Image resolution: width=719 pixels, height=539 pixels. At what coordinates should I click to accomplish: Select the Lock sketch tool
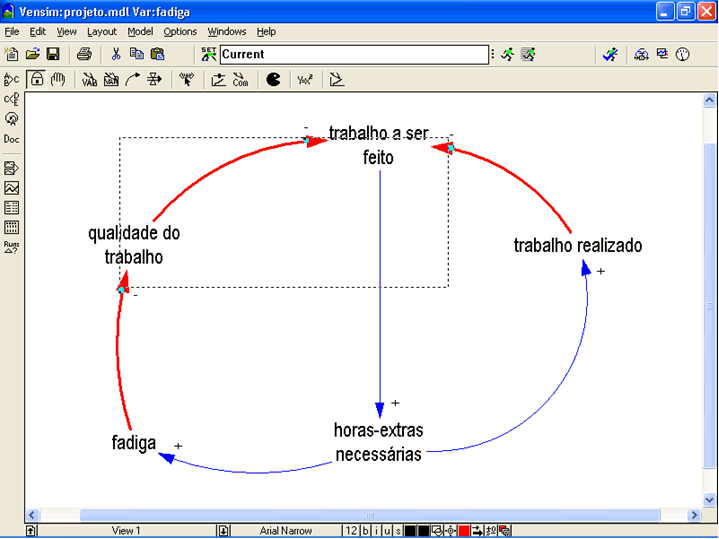click(37, 80)
